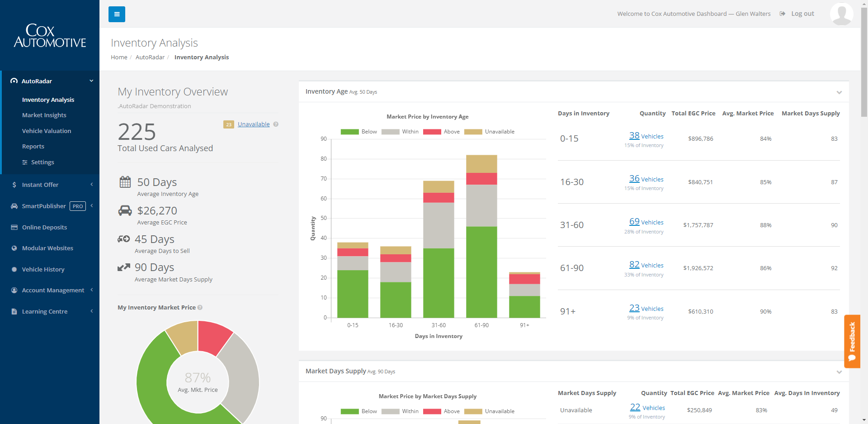Click the car icon for Average EGC Price

pyautogui.click(x=125, y=210)
